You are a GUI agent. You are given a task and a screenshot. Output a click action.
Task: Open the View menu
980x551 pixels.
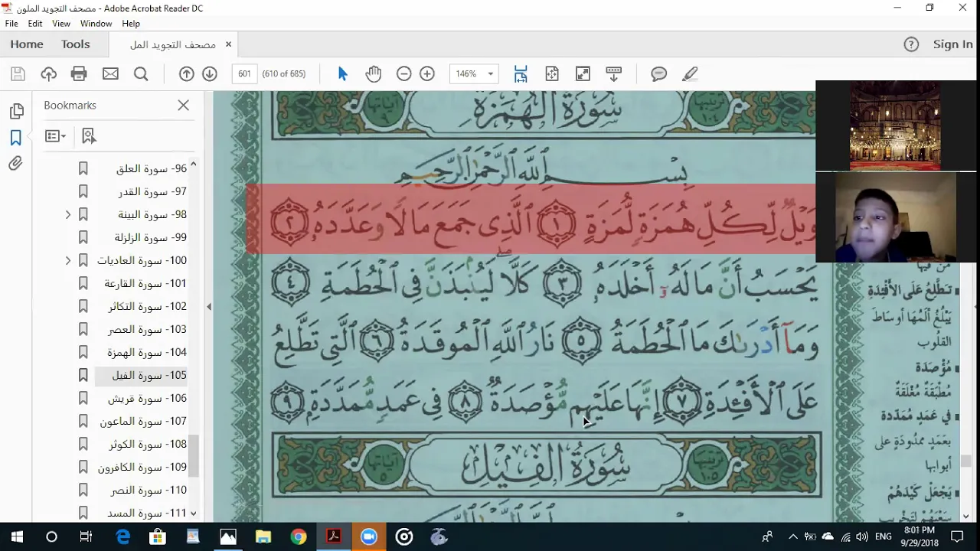pos(61,24)
